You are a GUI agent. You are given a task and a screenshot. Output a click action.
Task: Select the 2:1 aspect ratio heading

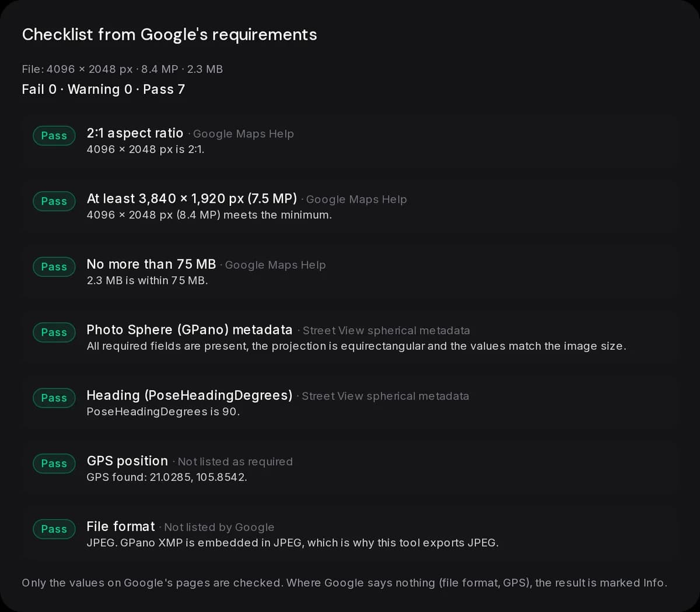135,133
